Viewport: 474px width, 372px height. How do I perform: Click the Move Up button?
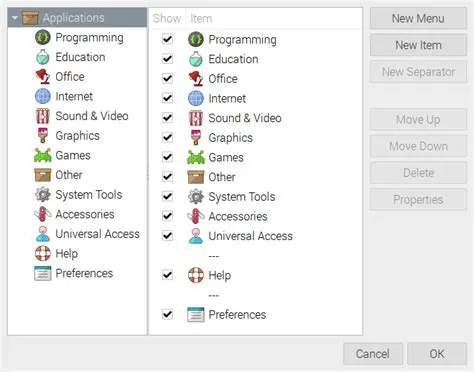click(418, 119)
